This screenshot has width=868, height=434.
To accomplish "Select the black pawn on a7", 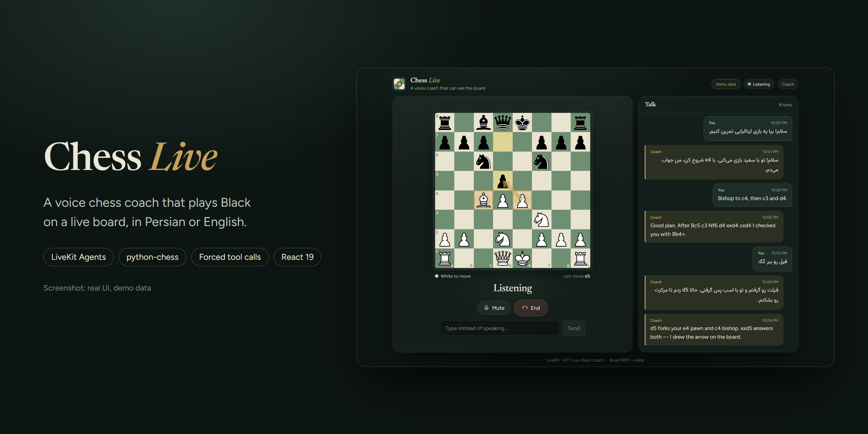I will 445,142.
